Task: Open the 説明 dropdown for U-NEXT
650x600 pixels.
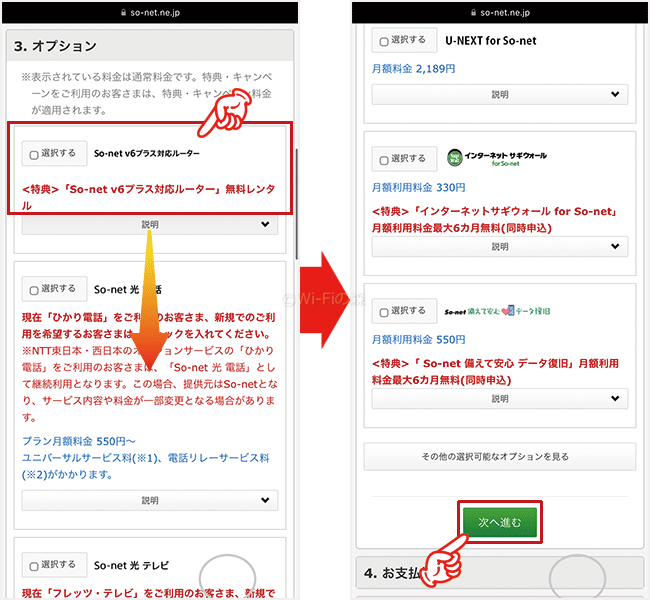Action: click(x=500, y=95)
